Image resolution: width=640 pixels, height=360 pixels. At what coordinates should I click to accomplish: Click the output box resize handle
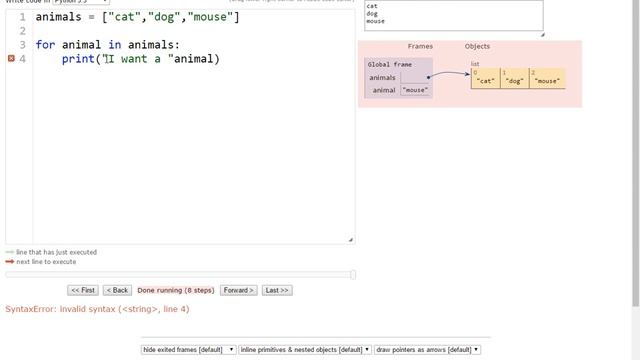pos(542,35)
